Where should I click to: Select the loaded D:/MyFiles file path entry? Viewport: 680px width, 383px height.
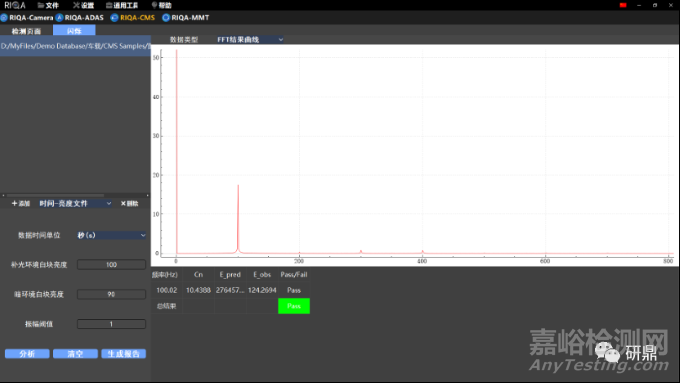pos(75,46)
